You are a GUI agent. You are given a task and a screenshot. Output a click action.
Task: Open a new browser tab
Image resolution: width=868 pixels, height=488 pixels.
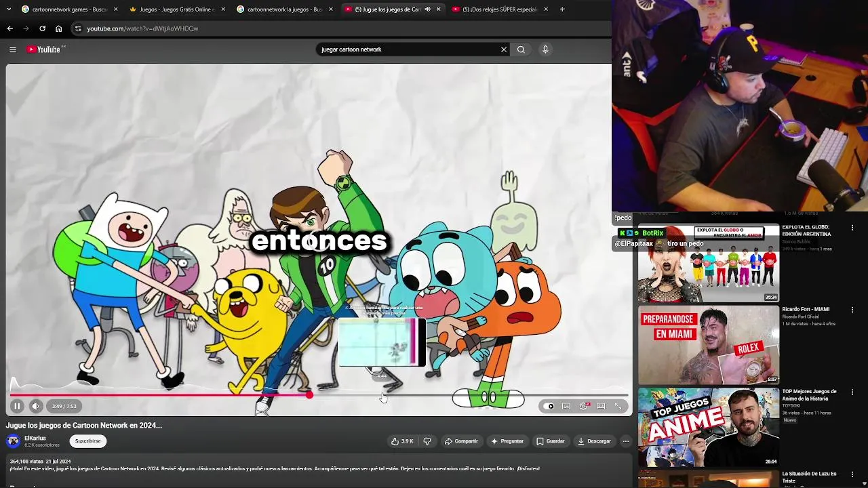[x=562, y=9]
